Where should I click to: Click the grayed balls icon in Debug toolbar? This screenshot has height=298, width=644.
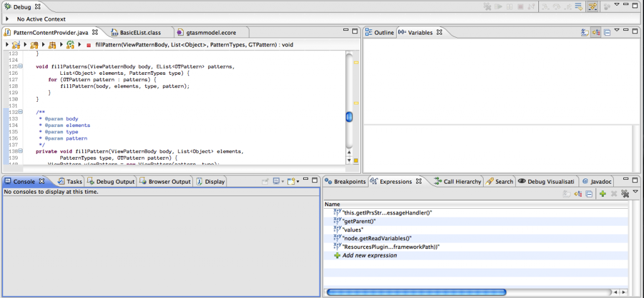point(607,6)
